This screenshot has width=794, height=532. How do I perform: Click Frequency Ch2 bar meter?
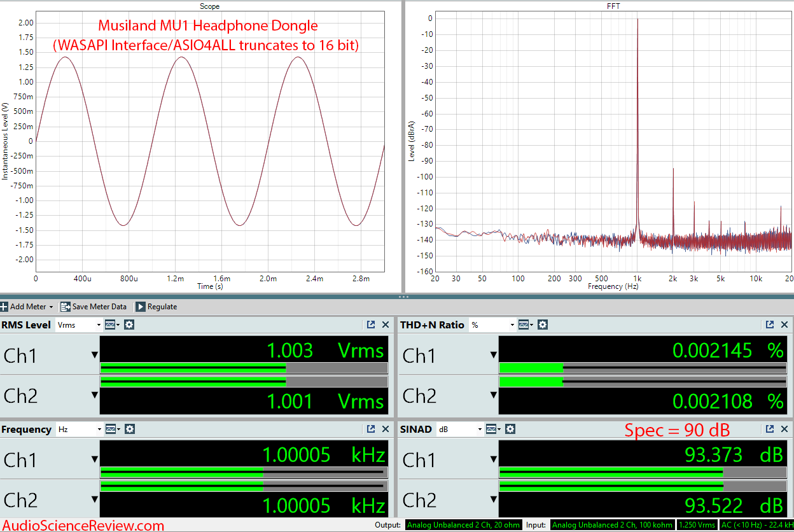click(x=244, y=486)
